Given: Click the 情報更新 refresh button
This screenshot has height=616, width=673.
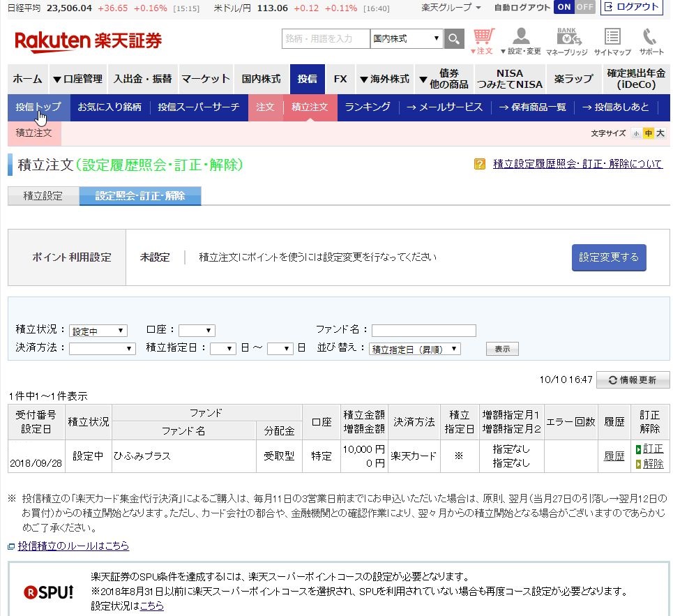Looking at the screenshot, I should click(633, 380).
